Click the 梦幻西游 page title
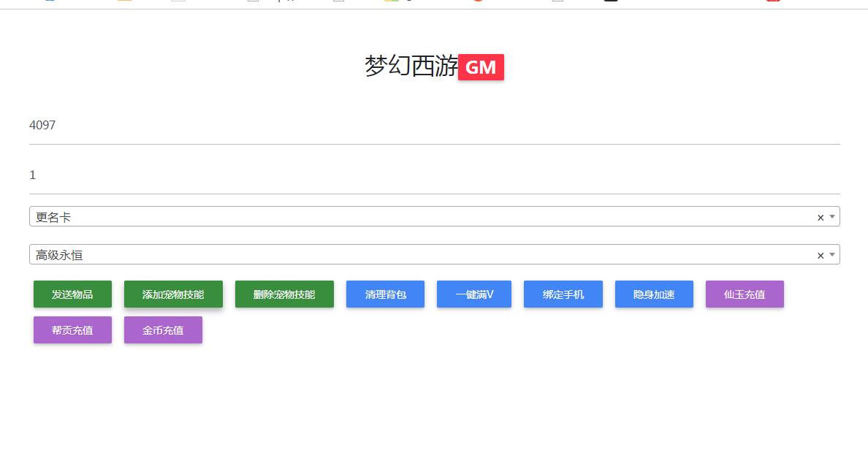868x453 pixels. click(411, 67)
